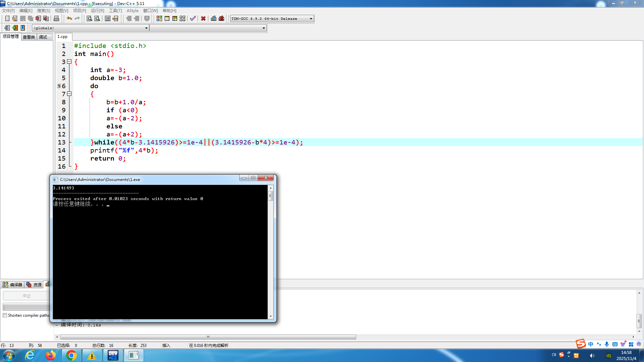This screenshot has width=644, height=362.
Task: Click the Compile four-squares icon
Action: coord(159,18)
